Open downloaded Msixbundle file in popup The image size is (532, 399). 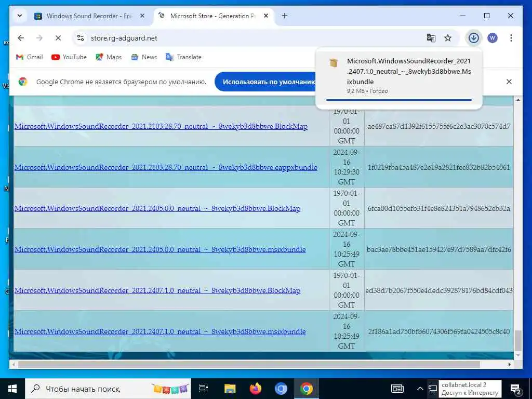click(x=408, y=71)
